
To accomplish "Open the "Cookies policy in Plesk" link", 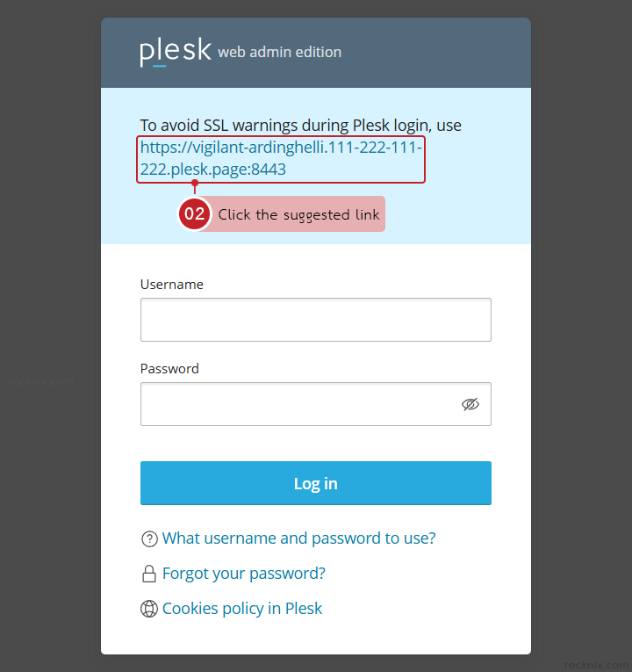I will click(242, 609).
